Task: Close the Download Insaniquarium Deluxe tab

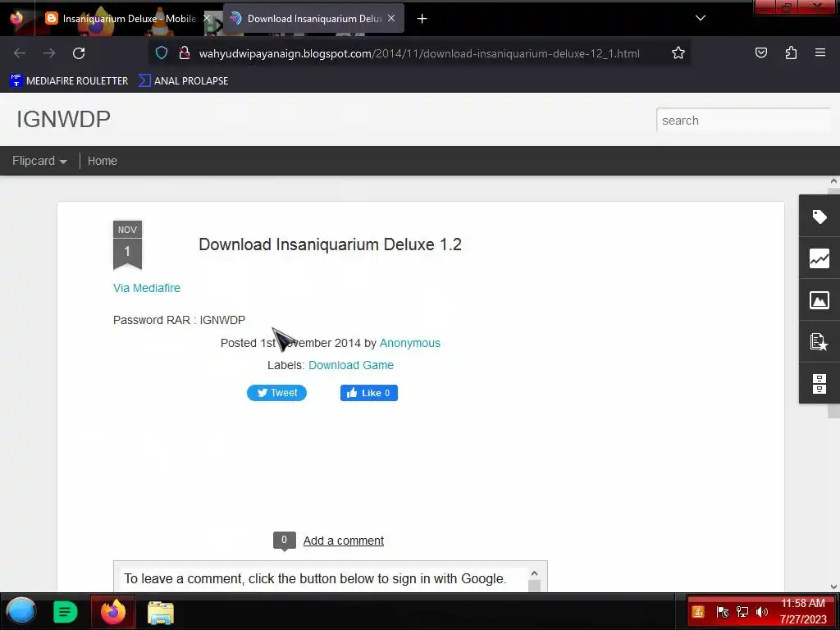Action: coord(391,18)
